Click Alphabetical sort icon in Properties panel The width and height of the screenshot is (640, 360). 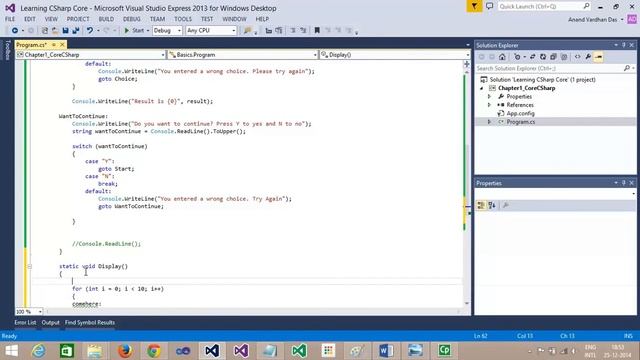(492, 205)
